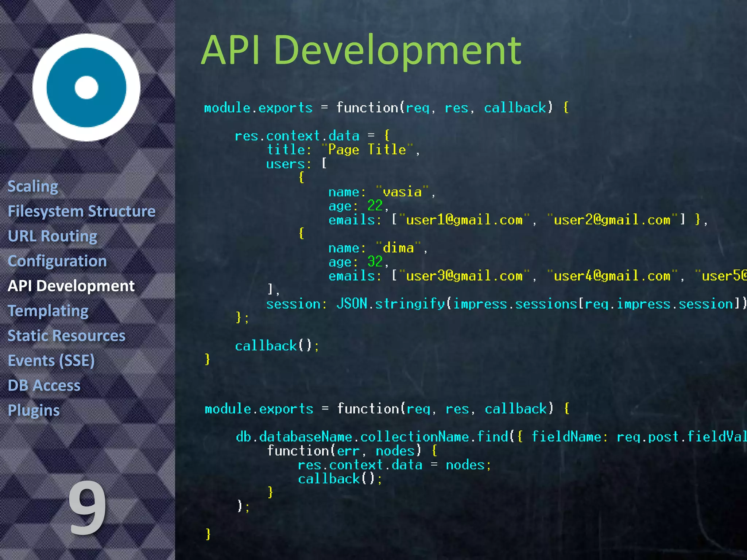The image size is (747, 560).
Task: Click the function(err, nodes) line
Action: (352, 451)
